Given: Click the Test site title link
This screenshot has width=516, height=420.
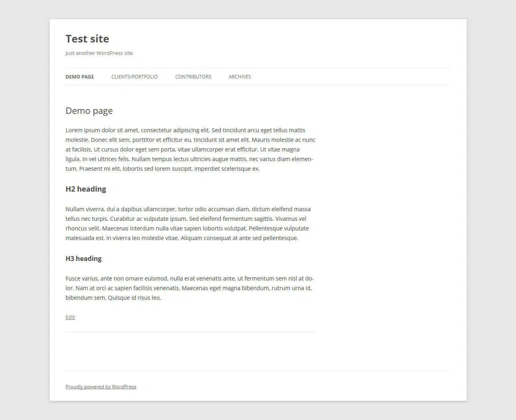Looking at the screenshot, I should [87, 39].
